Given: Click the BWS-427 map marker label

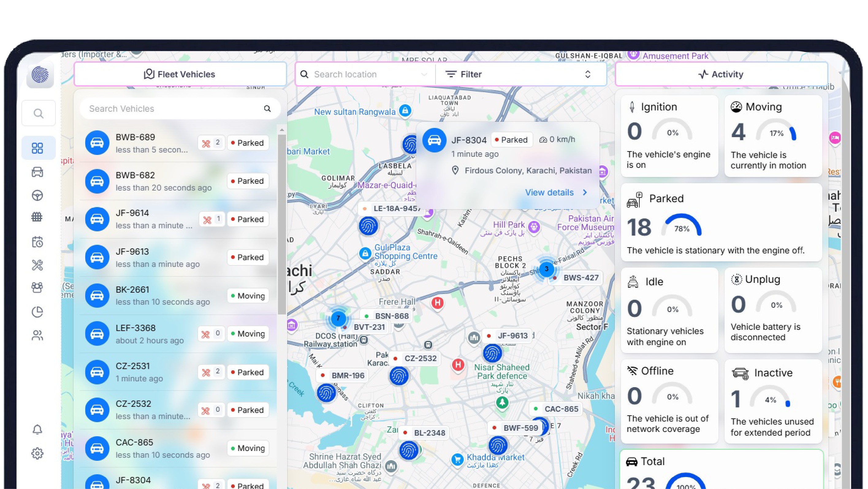Looking at the screenshot, I should coord(581,278).
